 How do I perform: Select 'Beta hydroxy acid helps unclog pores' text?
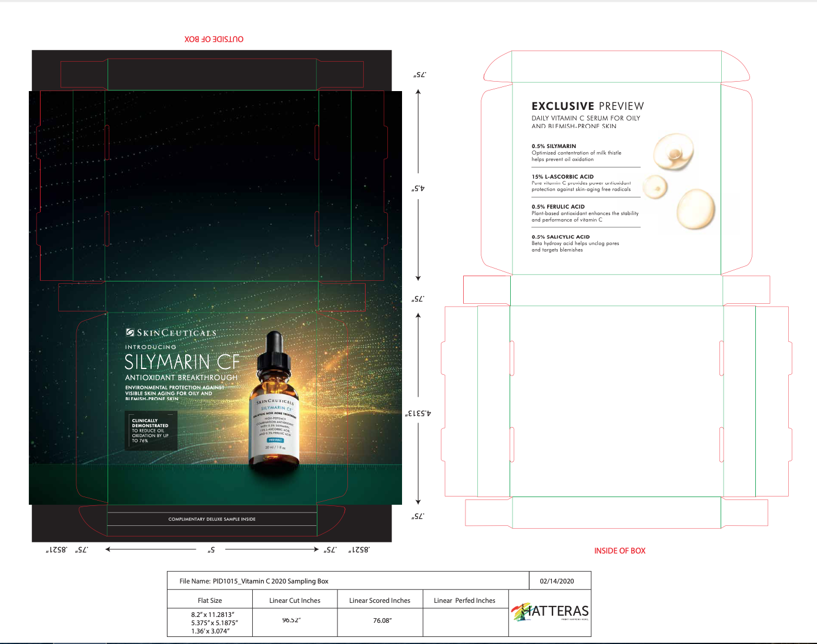coord(575,243)
